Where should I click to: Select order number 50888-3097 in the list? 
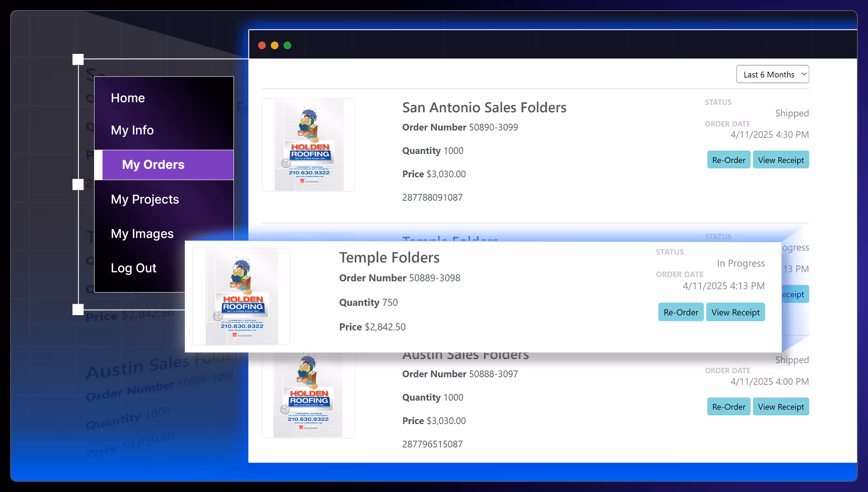(x=493, y=374)
